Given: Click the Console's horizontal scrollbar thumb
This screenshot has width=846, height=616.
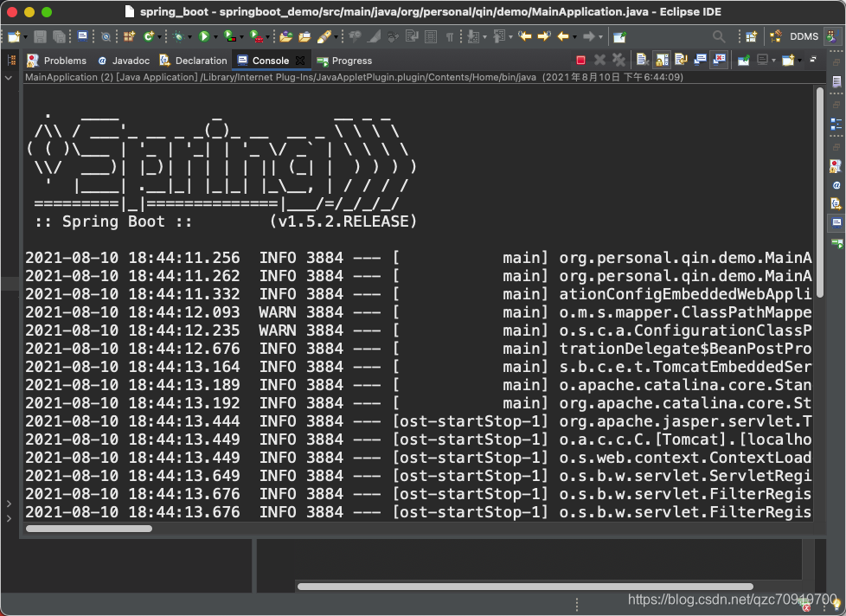Looking at the screenshot, I should 89,529.
